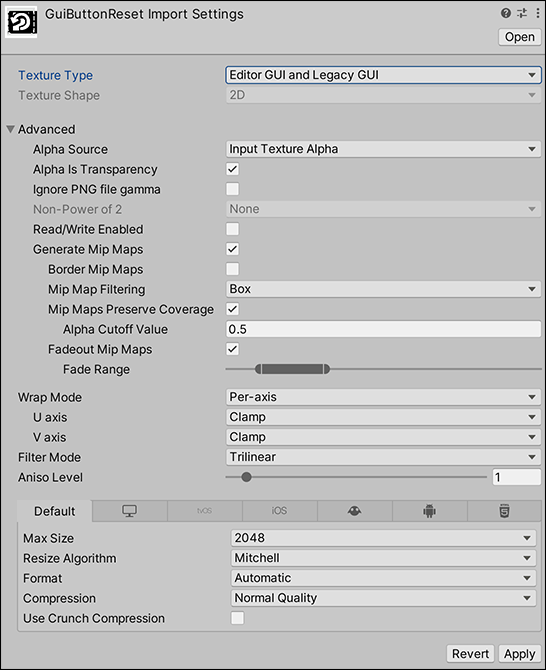546x670 pixels.
Task: Switch to the desktop standalone platform tab
Action: click(129, 511)
